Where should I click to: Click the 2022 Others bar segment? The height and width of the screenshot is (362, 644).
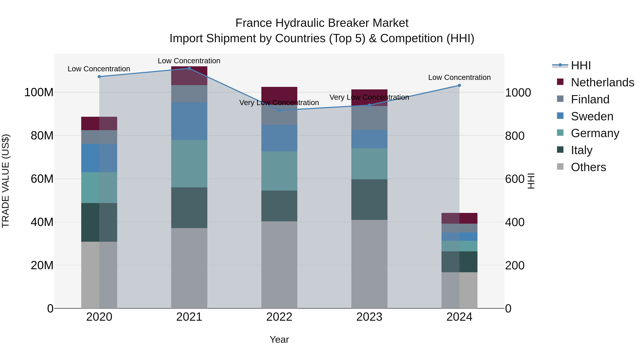point(279,265)
